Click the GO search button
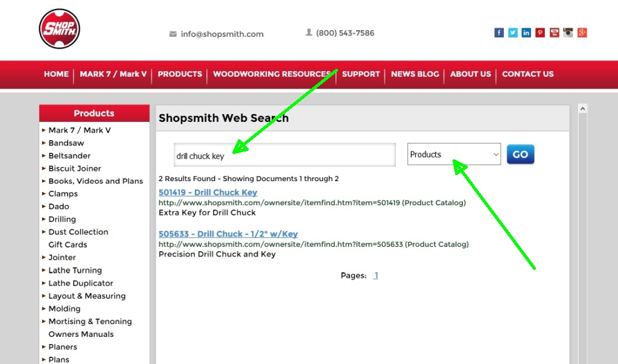Image resolution: width=618 pixels, height=364 pixels. click(520, 154)
